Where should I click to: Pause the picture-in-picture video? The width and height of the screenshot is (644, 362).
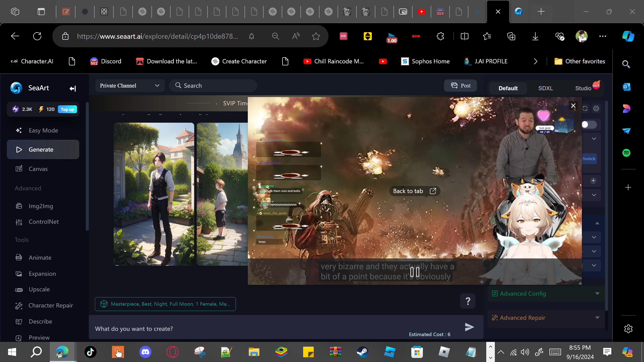pos(415,272)
